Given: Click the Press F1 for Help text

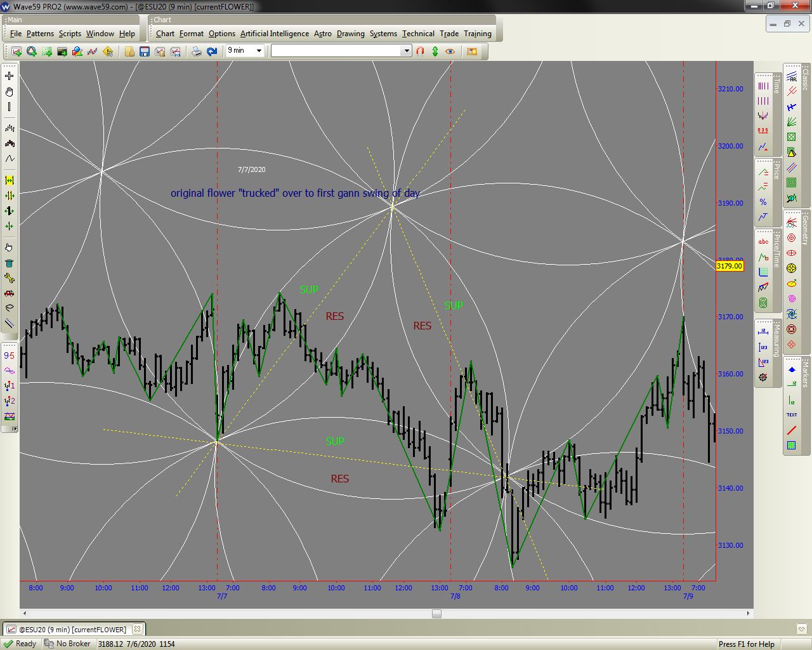Looking at the screenshot, I should tap(747, 644).
